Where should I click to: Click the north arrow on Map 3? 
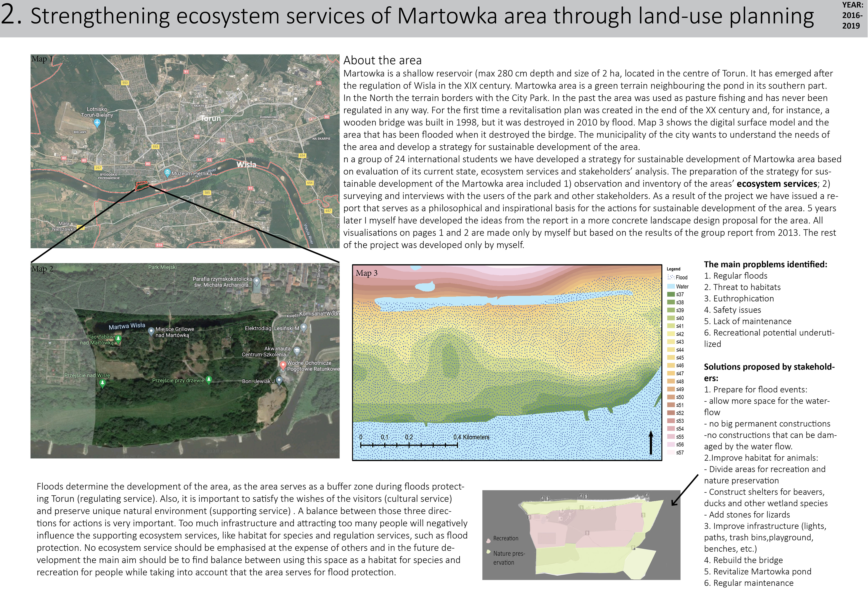651,442
